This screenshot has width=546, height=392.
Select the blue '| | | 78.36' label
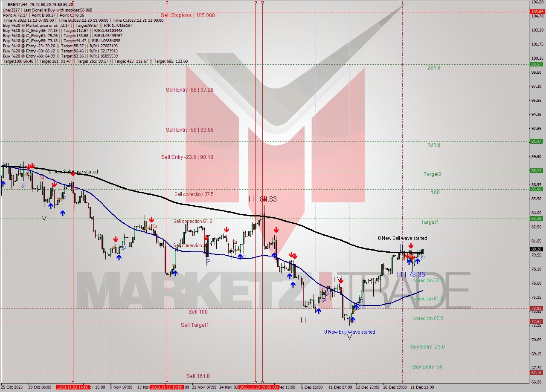pos(411,274)
